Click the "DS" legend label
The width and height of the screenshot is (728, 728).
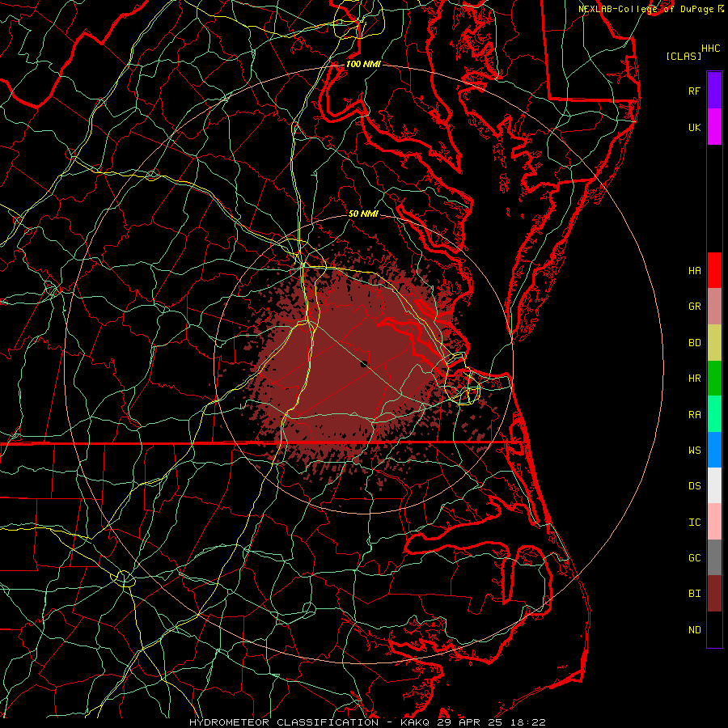[694, 486]
